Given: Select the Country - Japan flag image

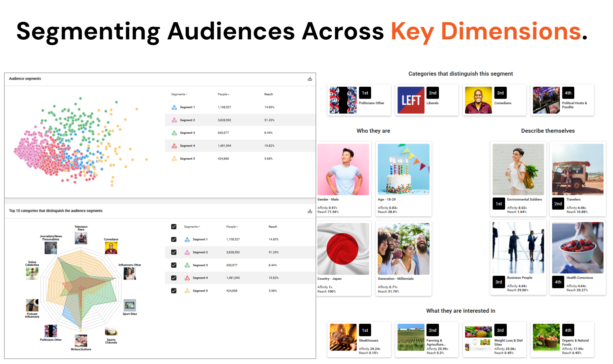Looking at the screenshot, I should (x=343, y=249).
